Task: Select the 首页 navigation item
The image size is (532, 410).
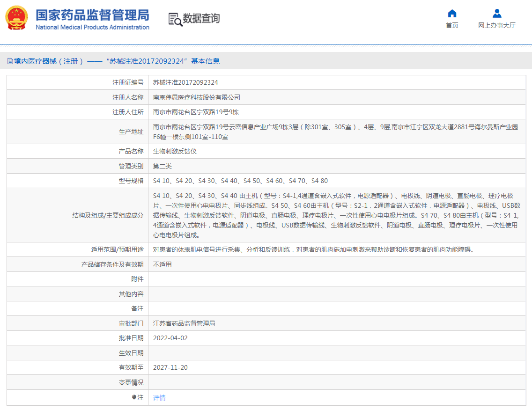Action: tap(451, 20)
